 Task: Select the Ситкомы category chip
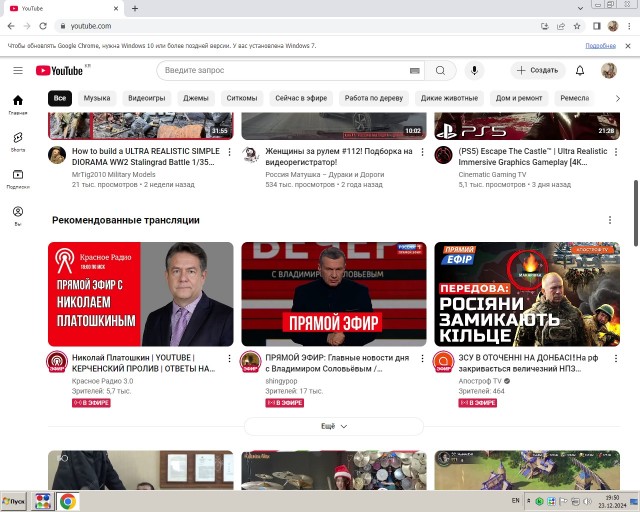[242, 98]
